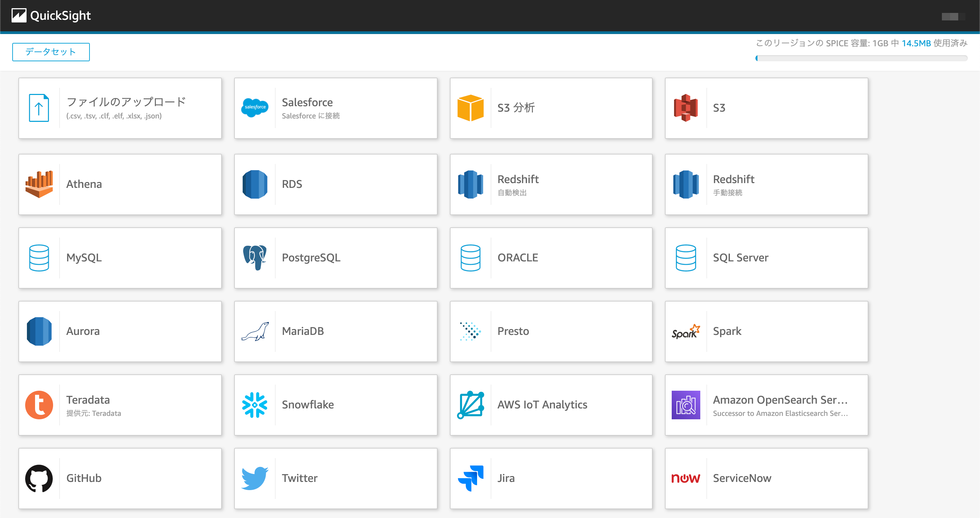Click the SPICE capacity usage bar
This screenshot has width=980, height=518.
click(x=861, y=58)
